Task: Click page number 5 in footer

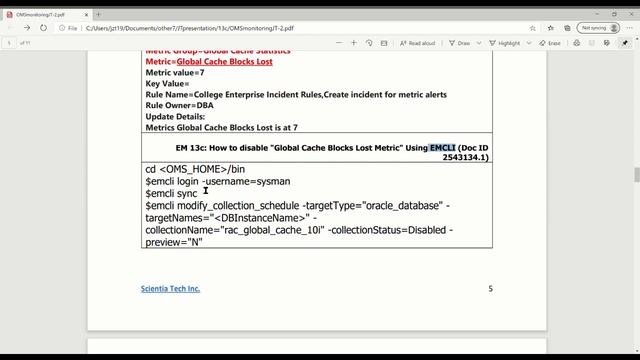Action: 491,289
